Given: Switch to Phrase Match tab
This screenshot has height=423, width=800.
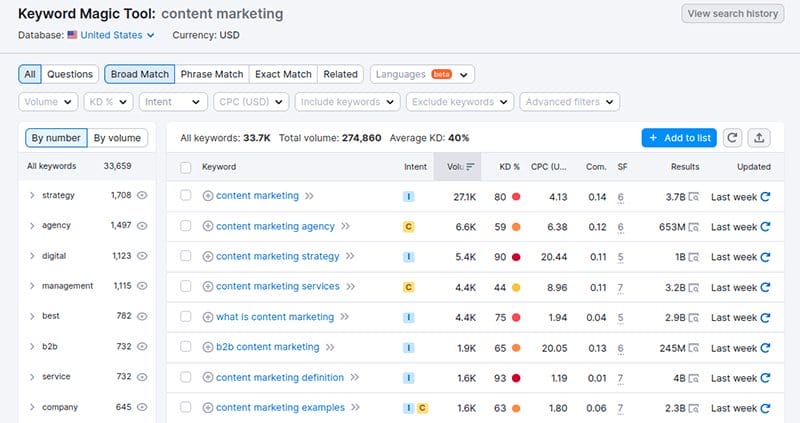Looking at the screenshot, I should coord(212,74).
